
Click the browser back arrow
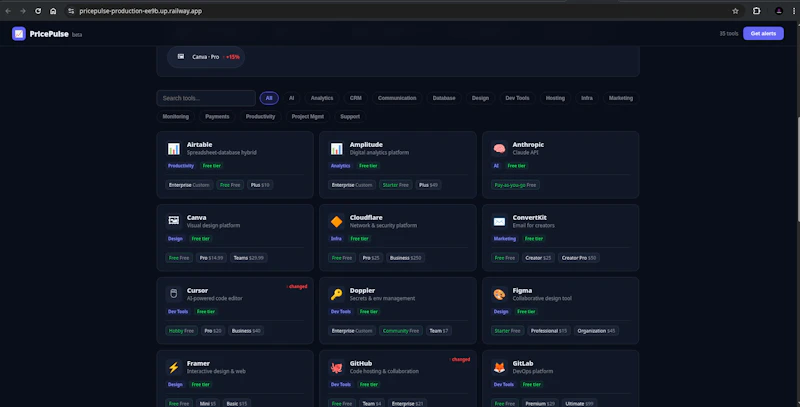click(x=8, y=11)
